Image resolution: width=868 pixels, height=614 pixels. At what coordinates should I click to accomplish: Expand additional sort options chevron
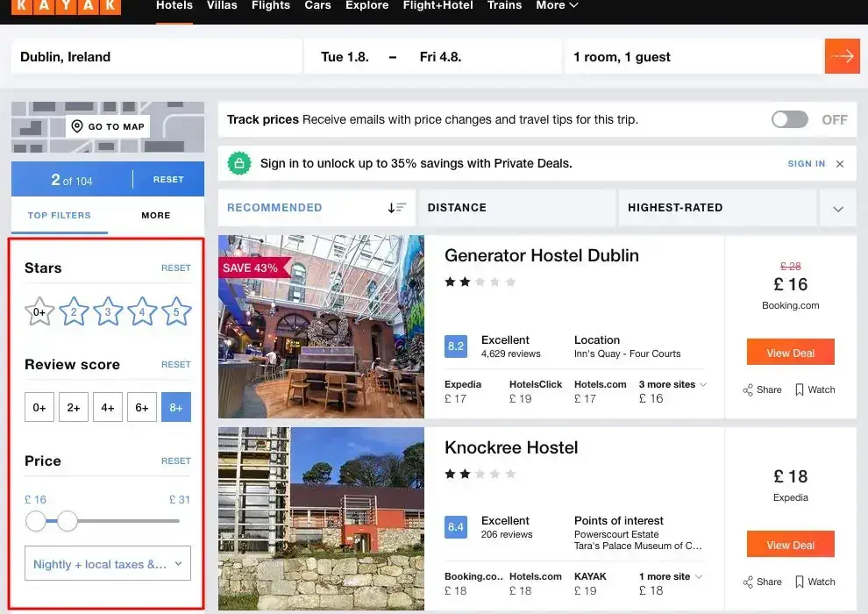(x=838, y=209)
